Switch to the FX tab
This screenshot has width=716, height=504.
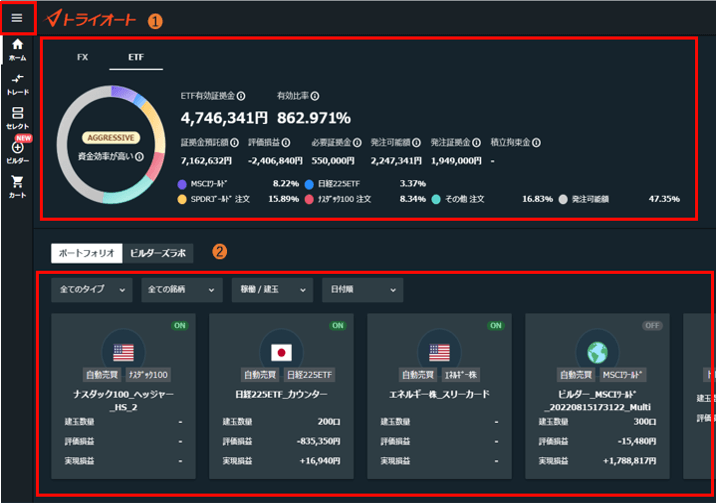click(x=83, y=58)
